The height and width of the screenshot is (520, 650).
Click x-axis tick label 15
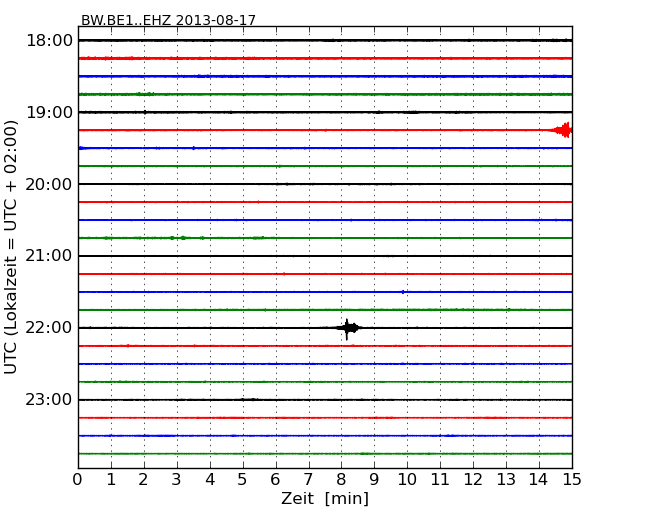tap(572, 479)
